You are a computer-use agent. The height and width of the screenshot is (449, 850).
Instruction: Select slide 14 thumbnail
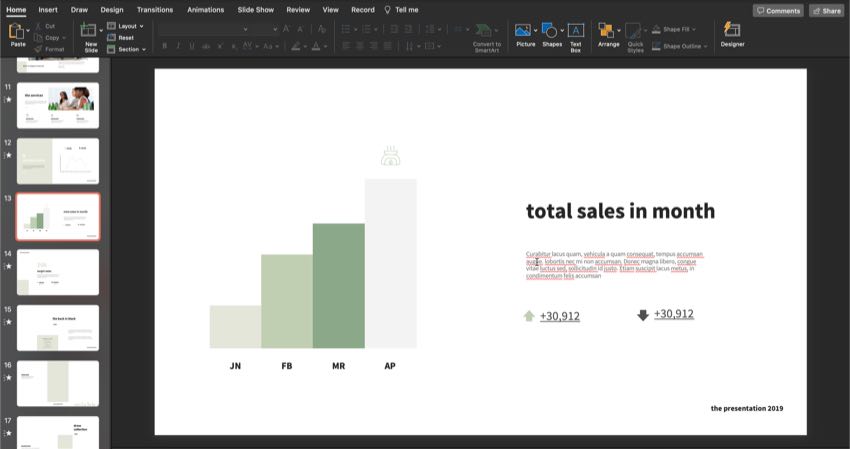(x=58, y=272)
